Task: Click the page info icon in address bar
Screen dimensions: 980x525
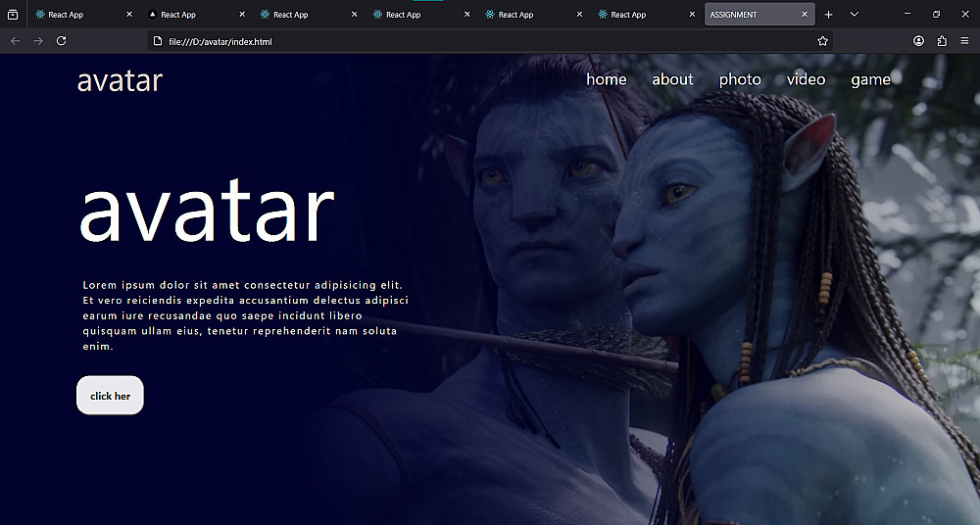Action: (x=158, y=41)
